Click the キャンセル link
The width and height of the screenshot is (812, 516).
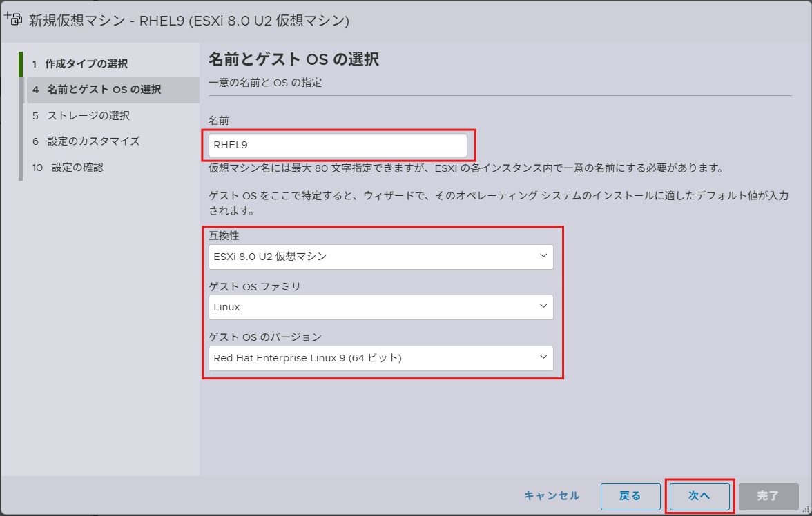(x=552, y=496)
